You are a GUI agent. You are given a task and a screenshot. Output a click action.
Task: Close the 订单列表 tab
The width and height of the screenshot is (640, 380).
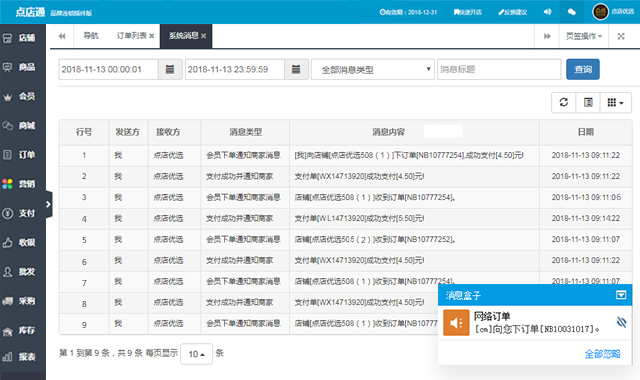click(152, 36)
